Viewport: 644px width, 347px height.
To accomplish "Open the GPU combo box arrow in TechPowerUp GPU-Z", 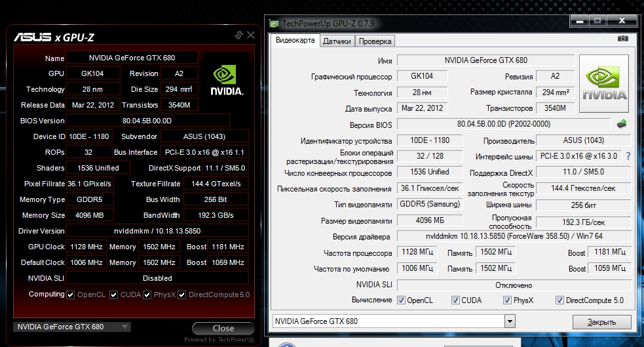I will pyautogui.click(x=510, y=321).
